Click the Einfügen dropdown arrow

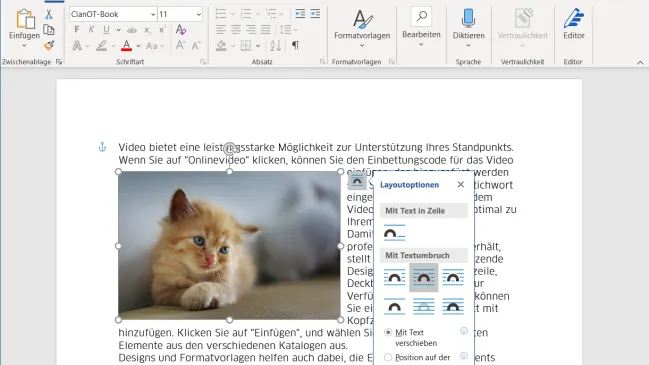(24, 46)
